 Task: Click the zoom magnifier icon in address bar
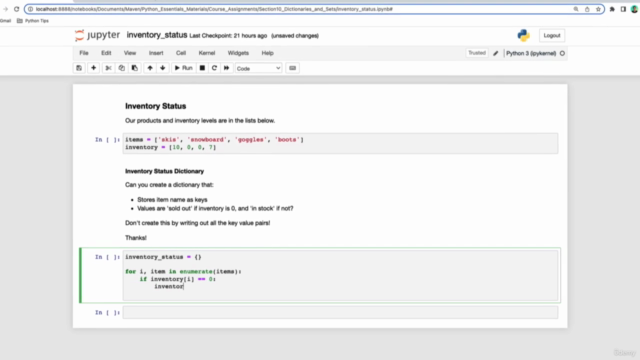(576, 9)
